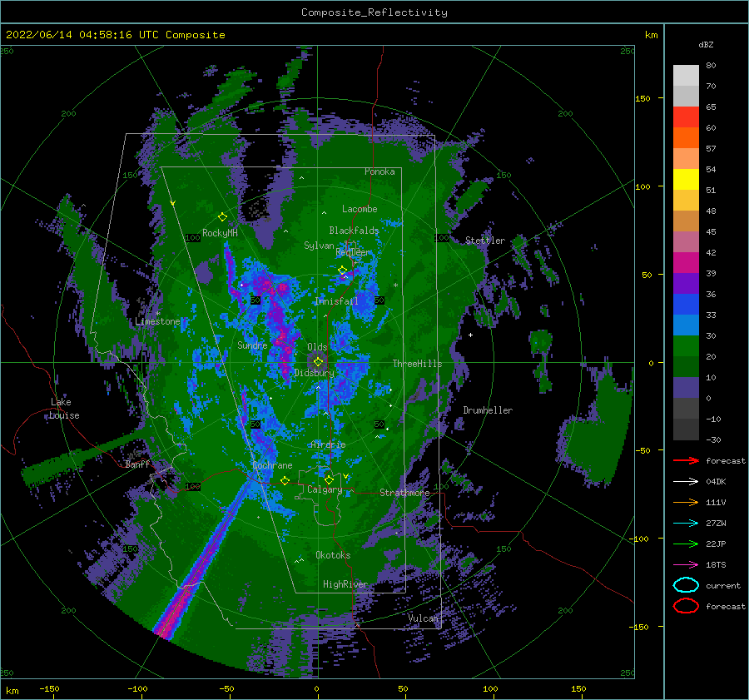Screen dimensions: 749x700
Task: Select the red 60-65 dBZ color swatch
Action: click(686, 117)
